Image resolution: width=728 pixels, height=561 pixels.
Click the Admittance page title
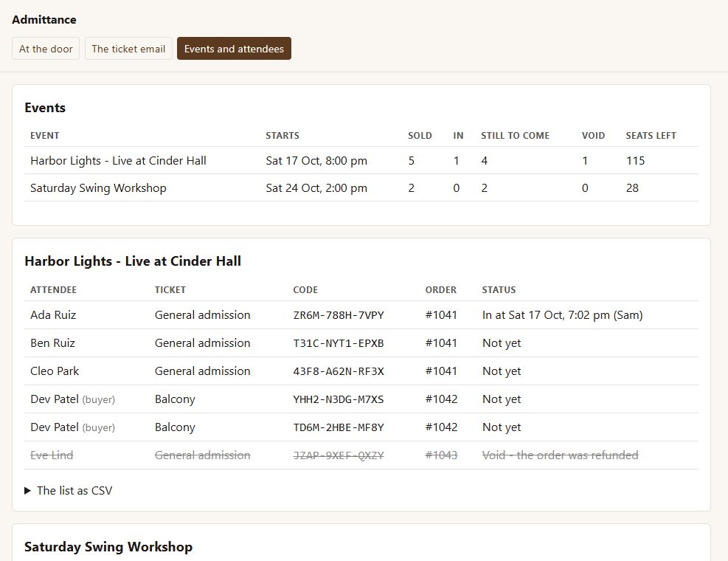[x=44, y=19]
